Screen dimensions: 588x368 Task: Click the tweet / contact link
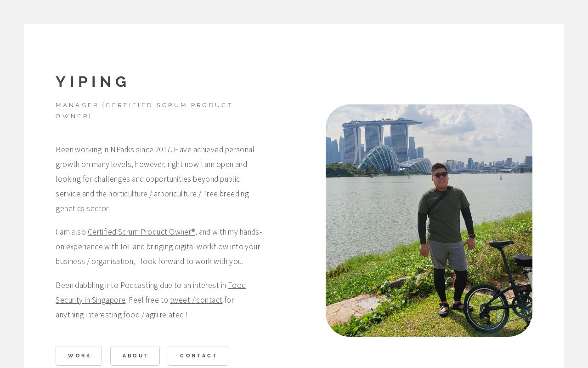click(196, 300)
